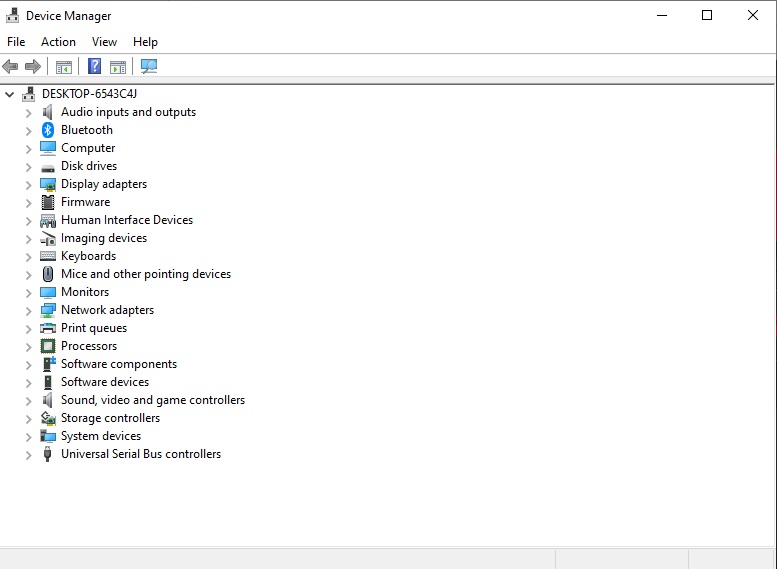Expand Audio inputs and outputs

point(29,113)
